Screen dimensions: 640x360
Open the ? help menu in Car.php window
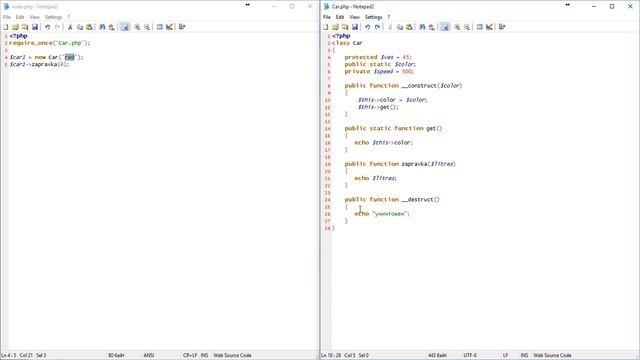point(389,17)
